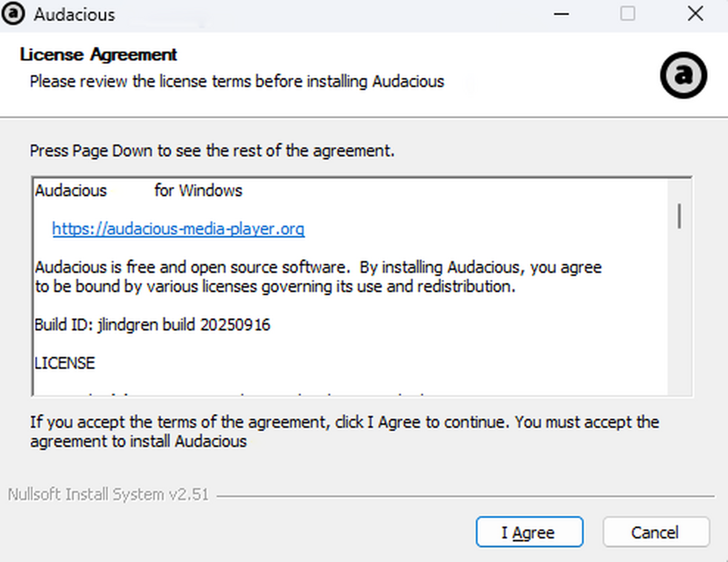Click the 'License Agreement' heading
The width and height of the screenshot is (728, 562).
coord(98,55)
